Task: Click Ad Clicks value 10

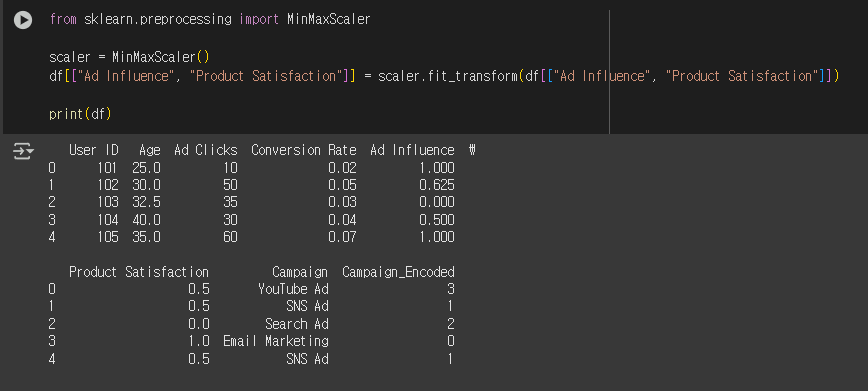Action: coord(230,168)
